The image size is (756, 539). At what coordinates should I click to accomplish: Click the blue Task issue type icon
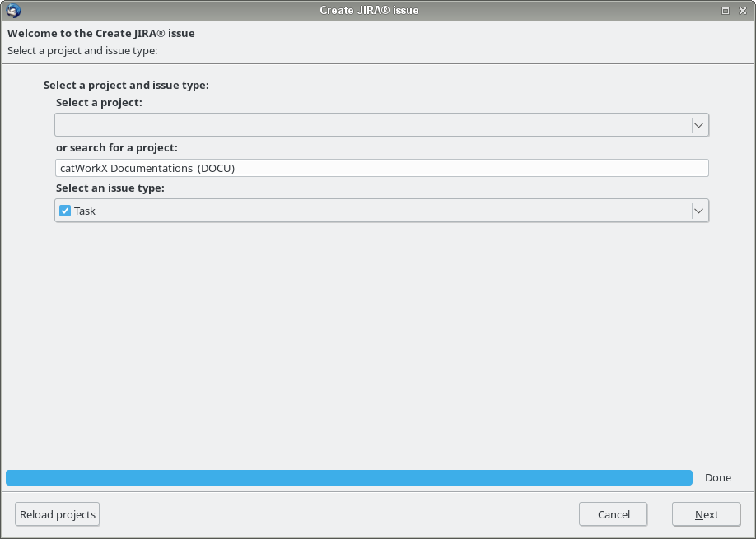[65, 211]
